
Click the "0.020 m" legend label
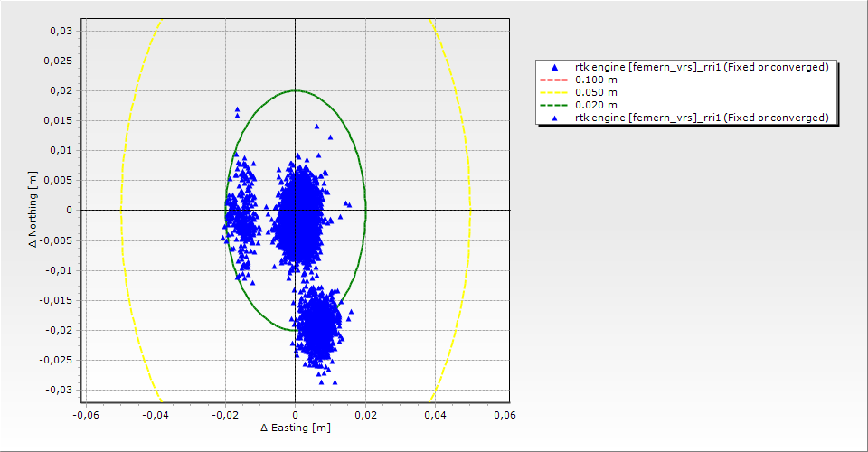click(x=597, y=105)
